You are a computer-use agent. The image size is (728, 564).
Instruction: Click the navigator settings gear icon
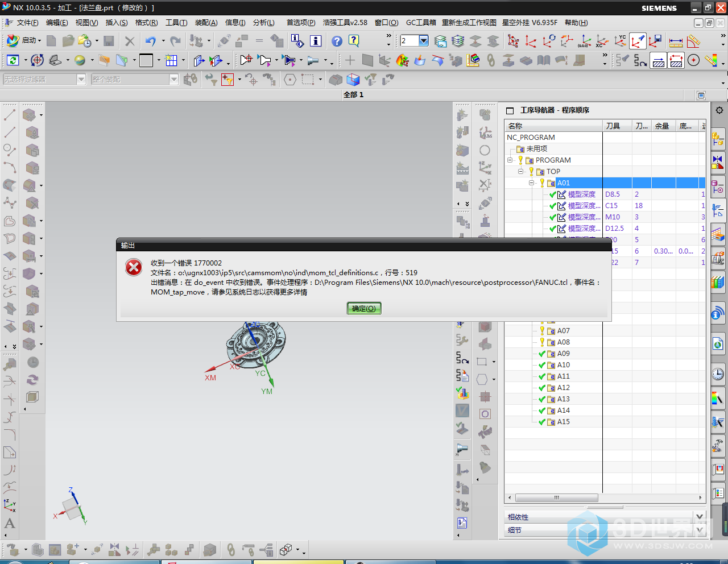(719, 110)
